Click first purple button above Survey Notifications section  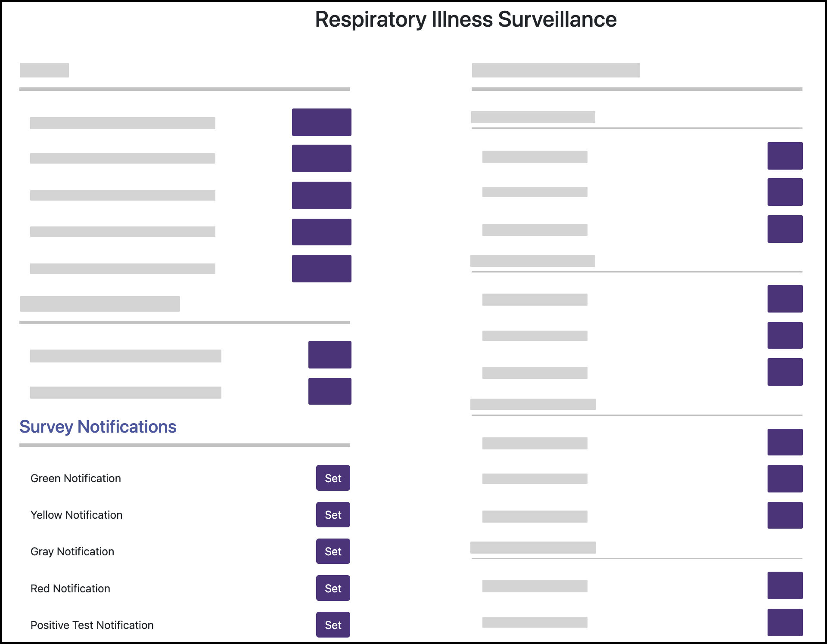(330, 355)
